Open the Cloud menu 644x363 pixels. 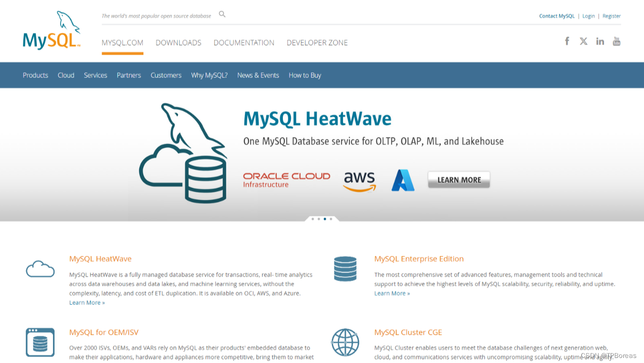(66, 75)
